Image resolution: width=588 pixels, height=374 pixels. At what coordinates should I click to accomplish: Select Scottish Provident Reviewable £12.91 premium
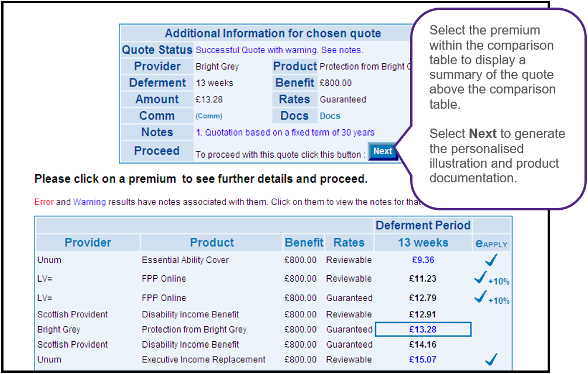coord(423,314)
